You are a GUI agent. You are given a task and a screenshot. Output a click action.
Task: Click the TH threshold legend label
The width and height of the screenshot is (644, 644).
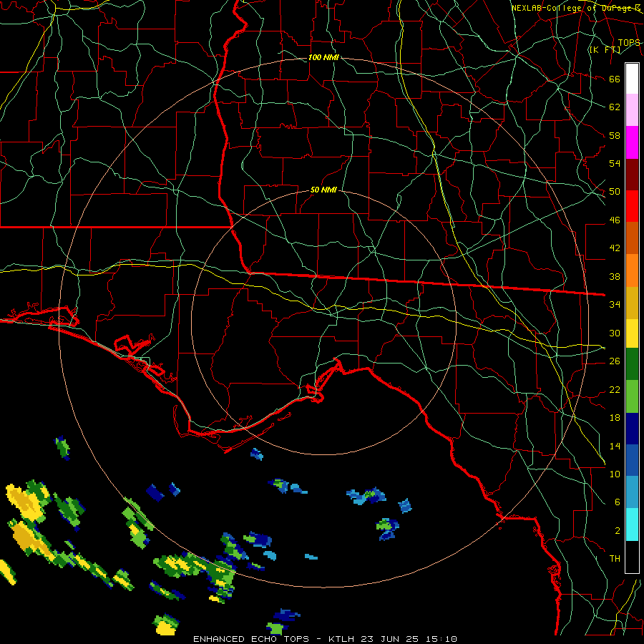tap(615, 559)
